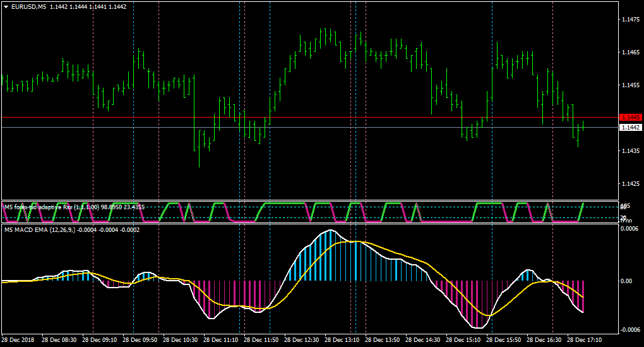Click the 28 Dec 12:30 time label

[x=301, y=340]
